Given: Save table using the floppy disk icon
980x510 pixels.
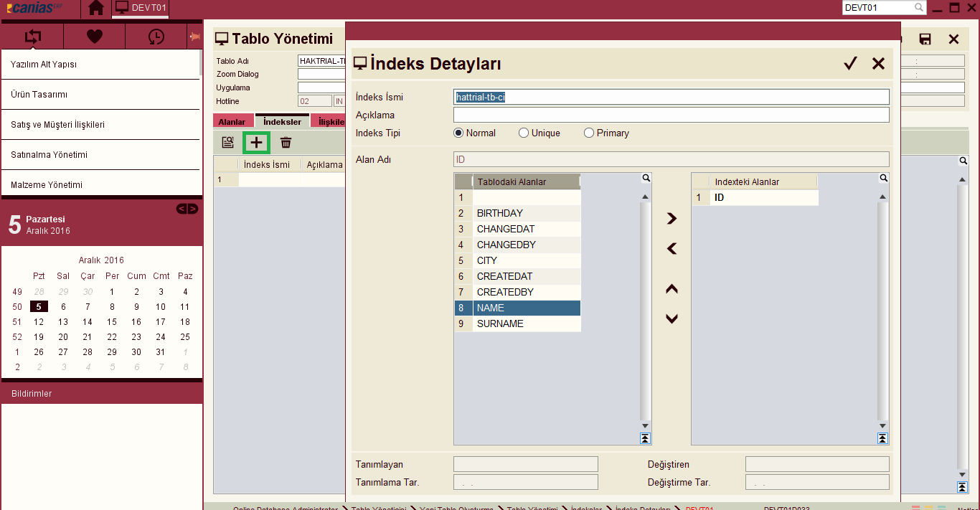Looking at the screenshot, I should [925, 39].
